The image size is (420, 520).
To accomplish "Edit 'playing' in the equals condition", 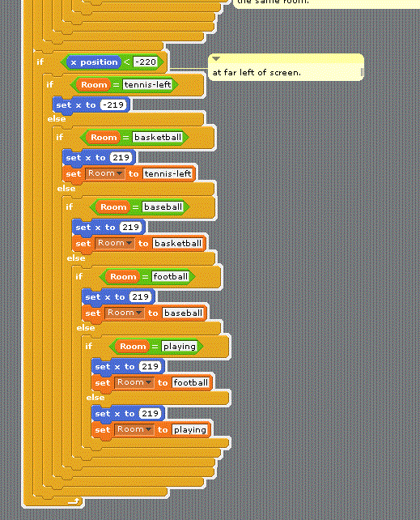I will tap(180, 346).
